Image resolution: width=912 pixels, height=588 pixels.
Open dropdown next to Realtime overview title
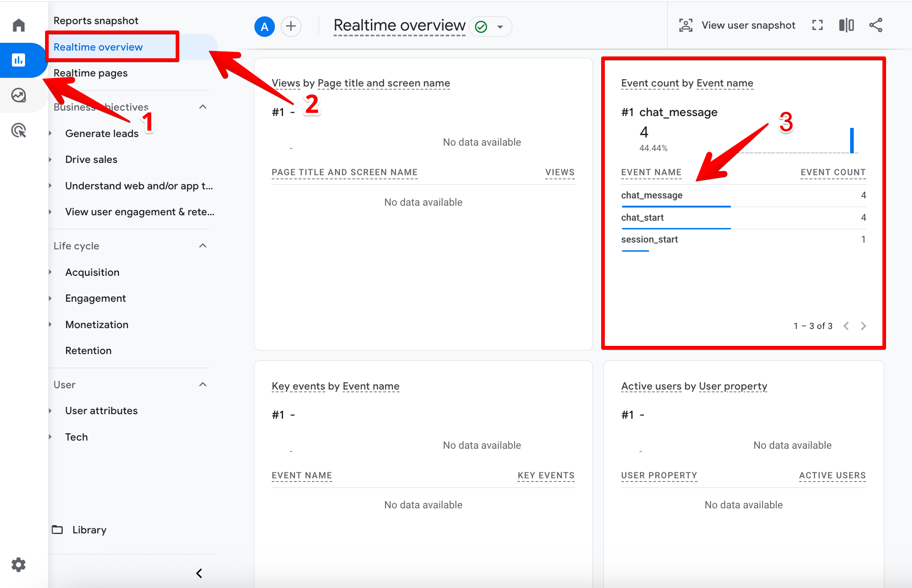pos(500,26)
